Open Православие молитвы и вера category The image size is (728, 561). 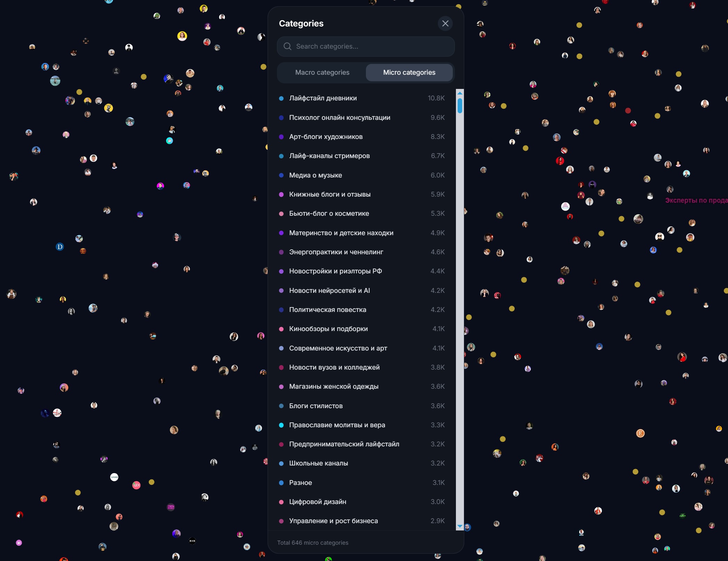[362, 425]
